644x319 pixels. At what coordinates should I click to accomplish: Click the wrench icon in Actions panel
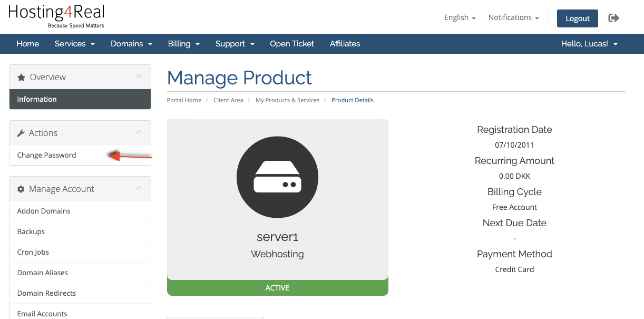coord(21,133)
